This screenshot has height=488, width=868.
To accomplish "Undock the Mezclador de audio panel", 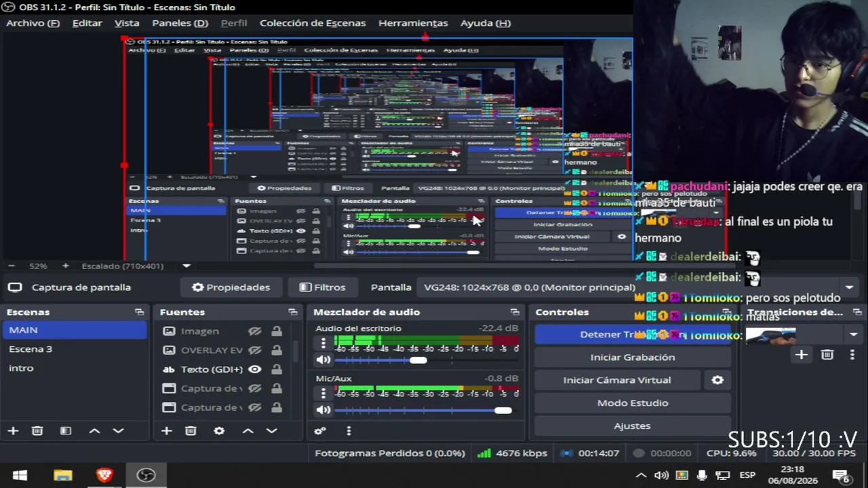I will click(515, 312).
